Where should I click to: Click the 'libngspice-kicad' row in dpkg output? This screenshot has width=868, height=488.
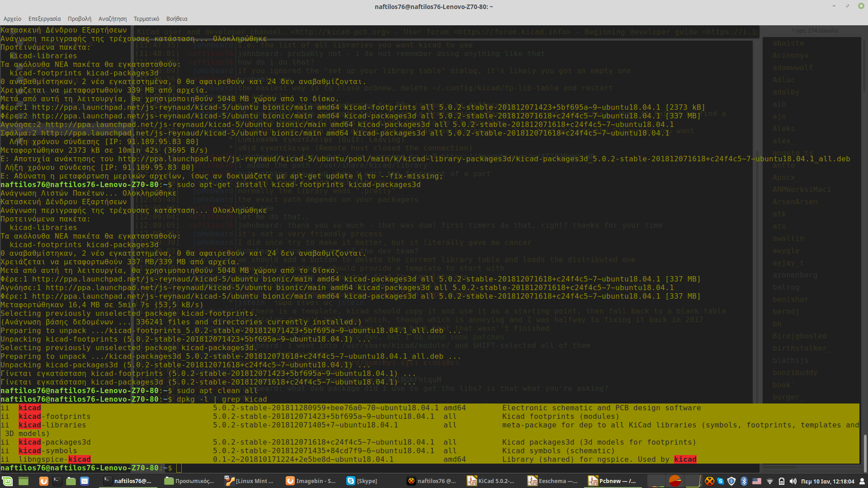click(429, 459)
